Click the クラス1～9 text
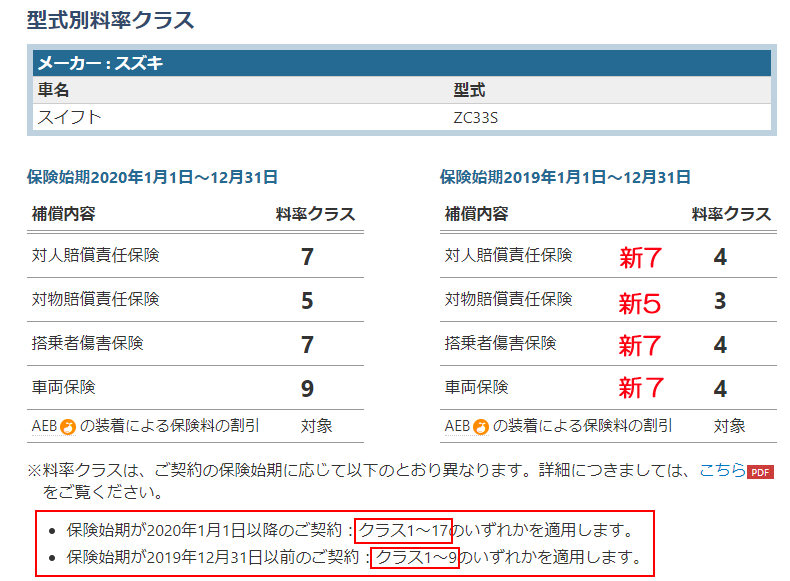This screenshot has width=790, height=581. click(416, 557)
